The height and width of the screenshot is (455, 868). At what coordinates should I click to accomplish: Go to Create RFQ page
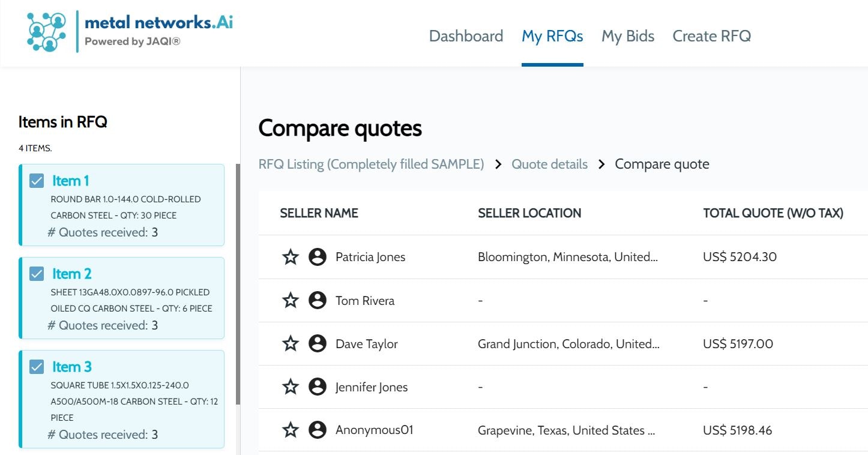(x=711, y=36)
